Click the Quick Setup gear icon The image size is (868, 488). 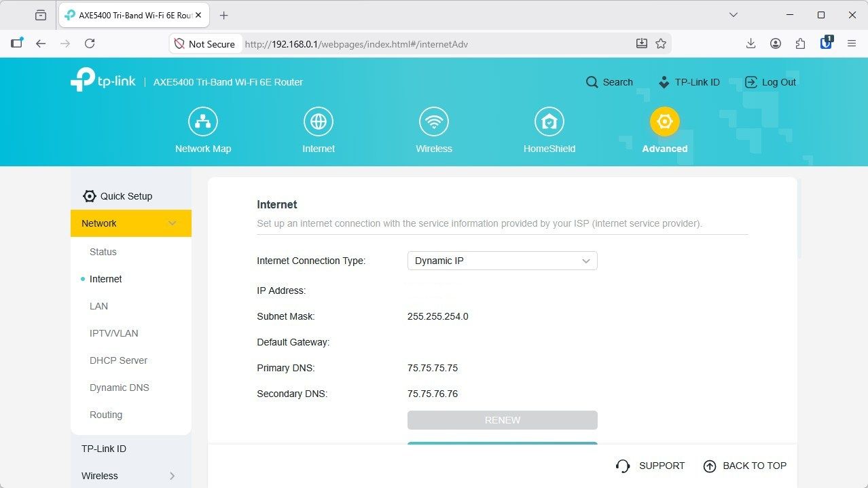coord(89,196)
